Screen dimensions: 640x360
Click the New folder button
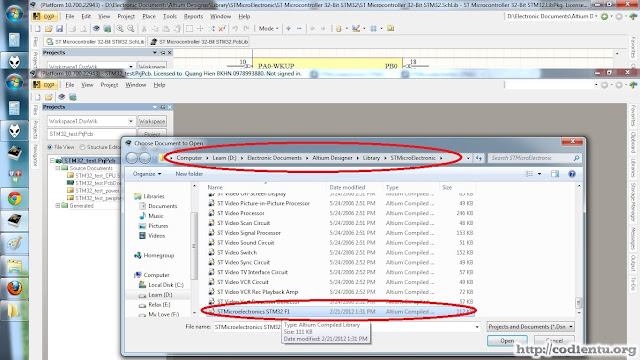pyautogui.click(x=189, y=174)
